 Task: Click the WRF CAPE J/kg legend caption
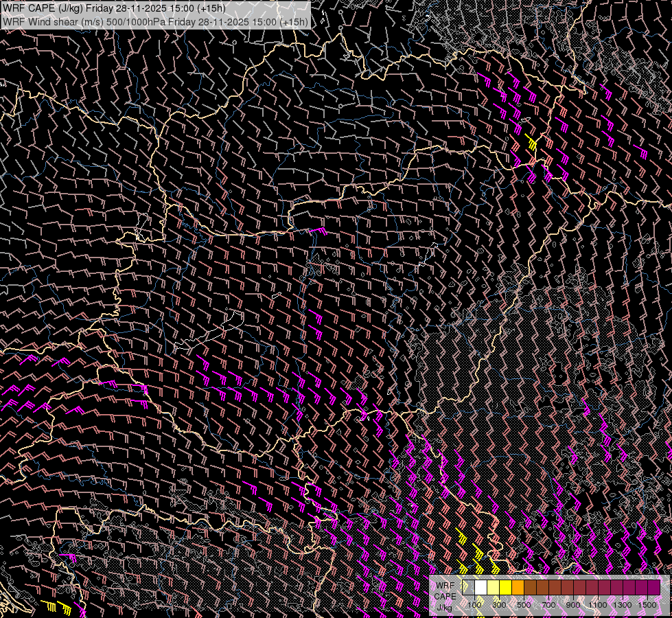(444, 596)
